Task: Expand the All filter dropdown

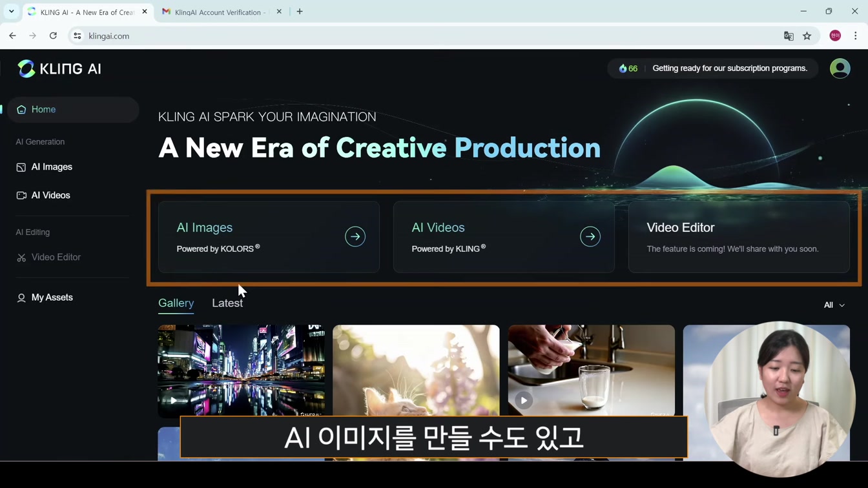Action: pos(834,305)
